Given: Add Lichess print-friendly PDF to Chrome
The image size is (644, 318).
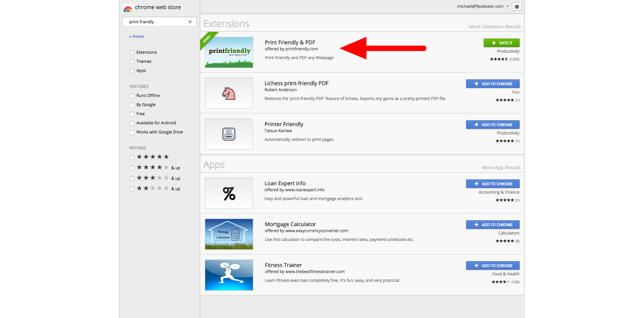Looking at the screenshot, I should click(x=493, y=84).
